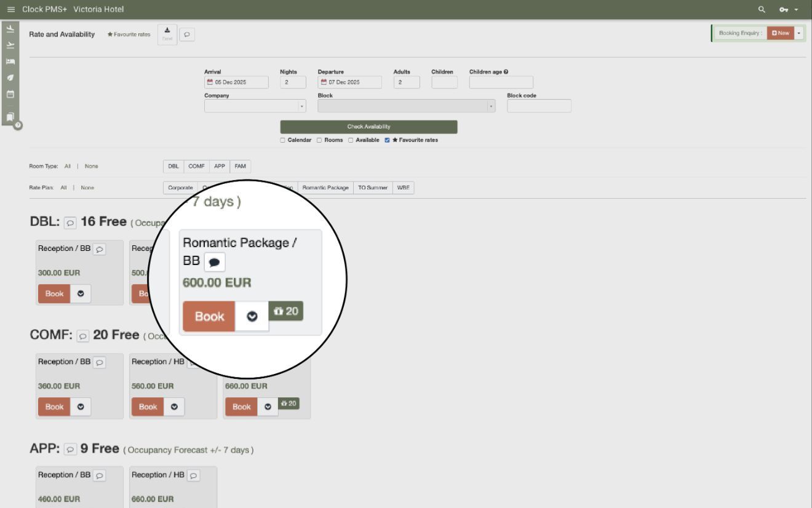Click the Favourite rates header link
Screen dimensions: 812x508
[x=129, y=34]
